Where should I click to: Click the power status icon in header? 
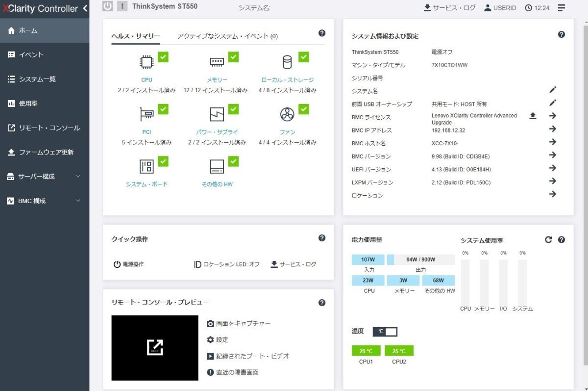tap(108, 6)
